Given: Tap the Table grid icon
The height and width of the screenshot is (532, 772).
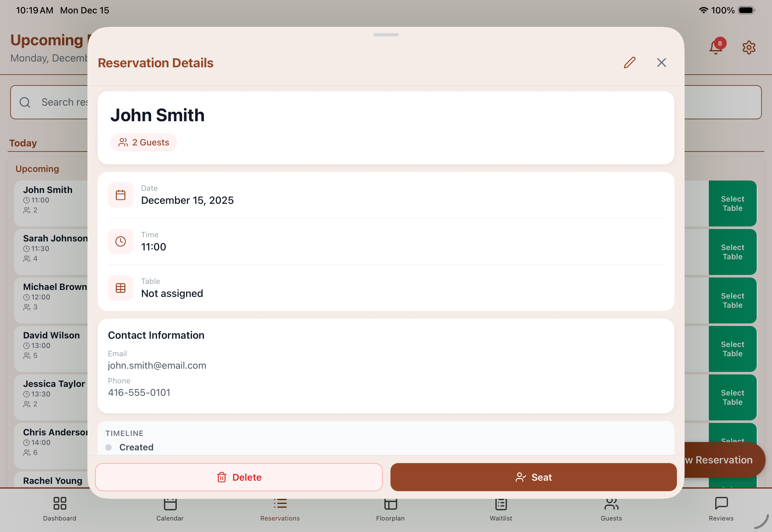Looking at the screenshot, I should [121, 288].
